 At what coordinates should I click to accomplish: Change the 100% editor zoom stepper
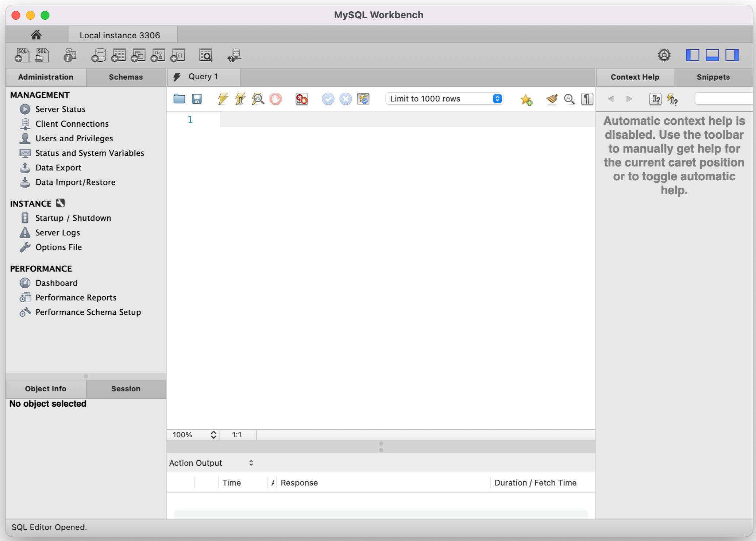coord(213,435)
